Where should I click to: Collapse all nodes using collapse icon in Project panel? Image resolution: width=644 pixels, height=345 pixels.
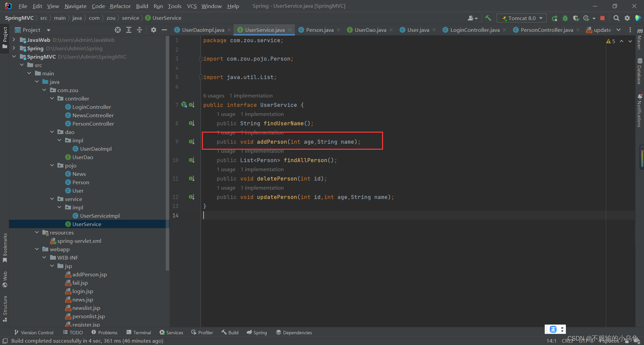pos(140,30)
